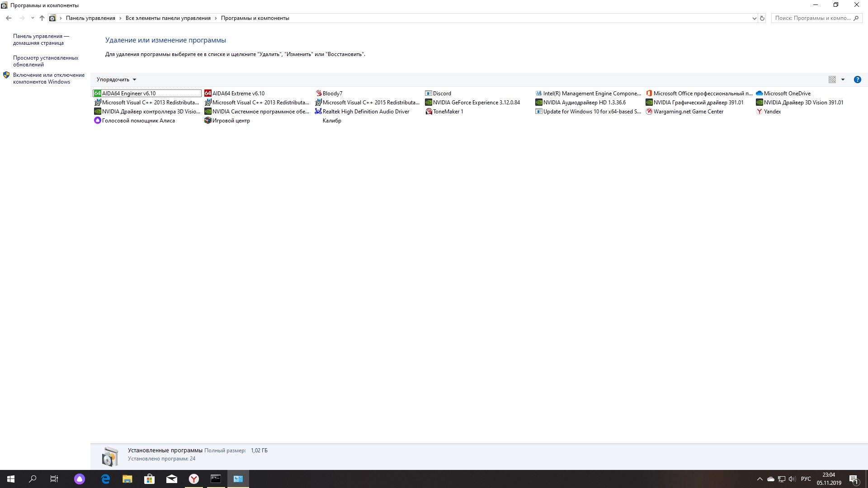This screenshot has width=868, height=488.
Task: Select Realtek High Definition Audio Driver icon
Action: click(x=318, y=112)
